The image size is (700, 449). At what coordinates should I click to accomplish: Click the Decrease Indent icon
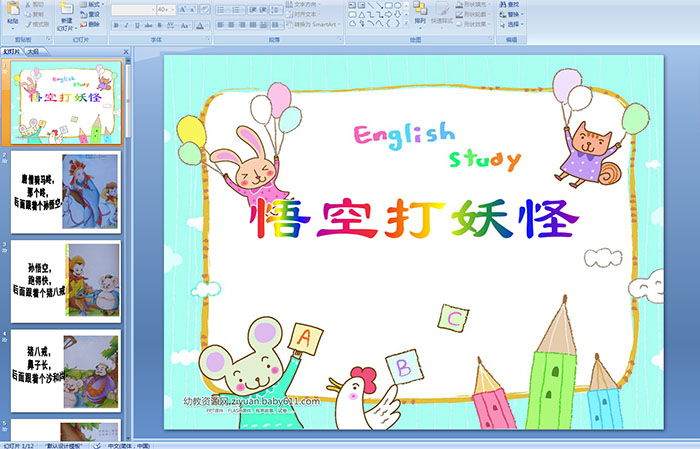(253, 10)
